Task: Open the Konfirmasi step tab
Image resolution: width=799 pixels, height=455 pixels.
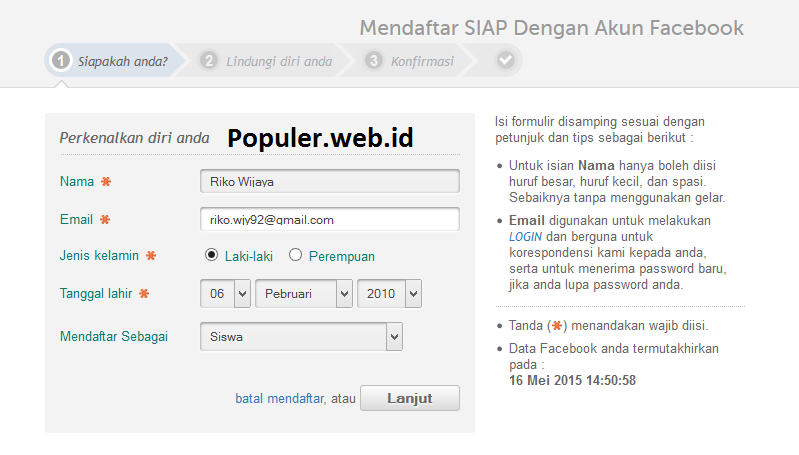Action: point(410,61)
